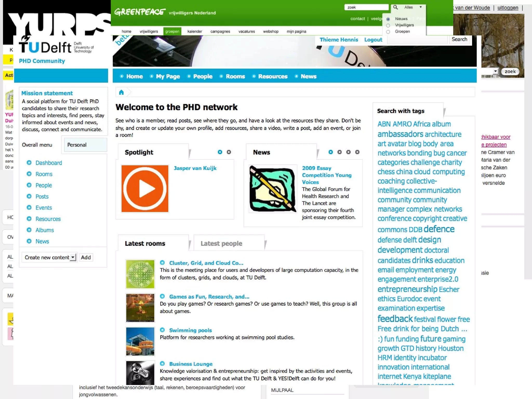This screenshot has height=399, width=532.
Task: Click the Greenpeace search magnifier icon
Action: coord(395,7)
